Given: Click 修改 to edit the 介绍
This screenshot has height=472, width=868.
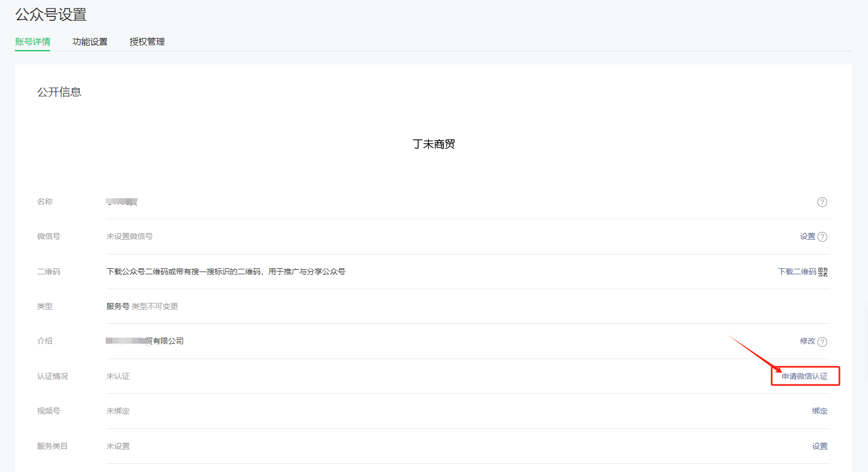Looking at the screenshot, I should coord(807,341).
